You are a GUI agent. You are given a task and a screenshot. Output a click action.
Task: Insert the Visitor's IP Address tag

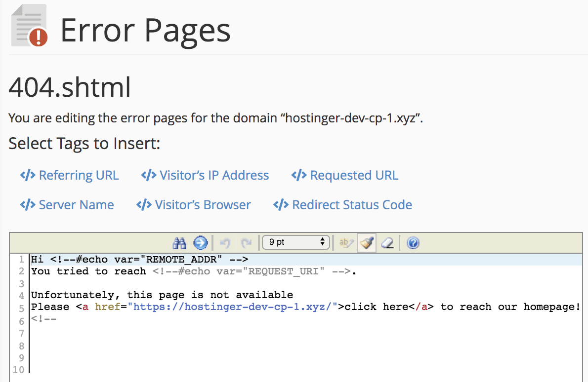coord(214,175)
